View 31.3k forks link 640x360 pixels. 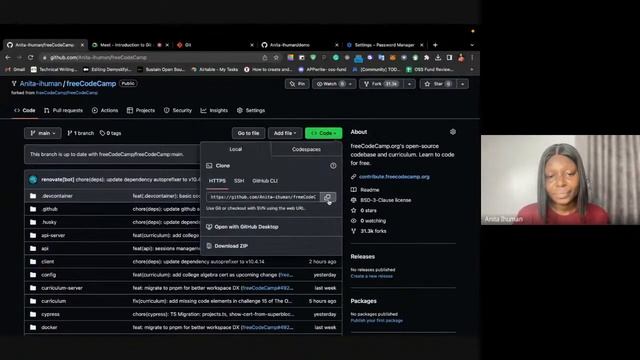373,231
